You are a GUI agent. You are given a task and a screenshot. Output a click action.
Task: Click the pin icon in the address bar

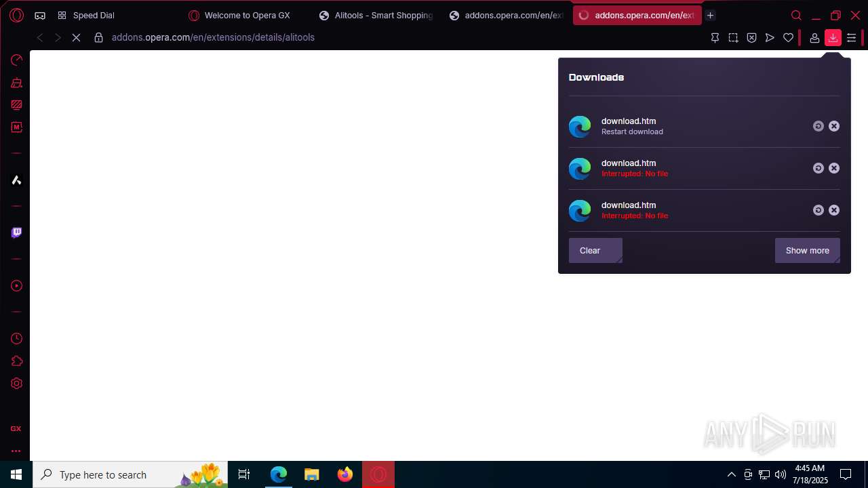pyautogui.click(x=715, y=38)
